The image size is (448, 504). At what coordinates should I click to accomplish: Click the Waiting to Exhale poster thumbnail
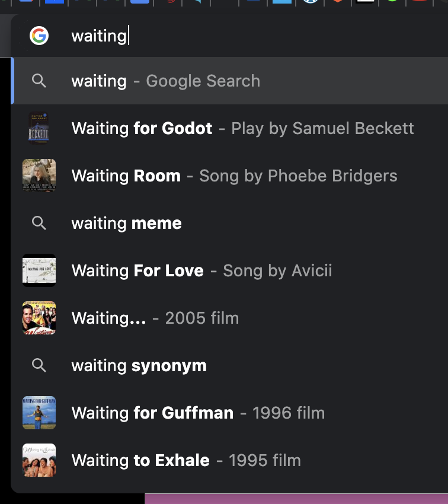point(39,460)
